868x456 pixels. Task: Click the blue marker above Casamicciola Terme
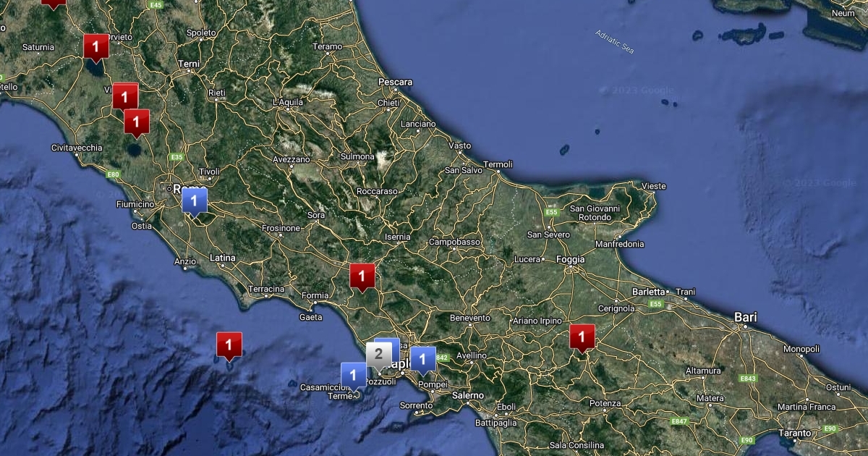353,375
